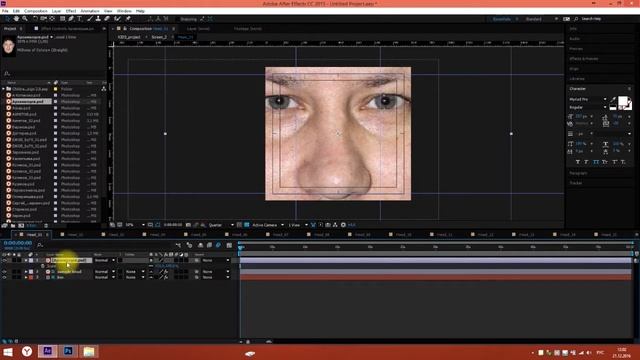The image size is (640, 360).
Task: Open the Regular font style dropdown
Action: [588, 107]
